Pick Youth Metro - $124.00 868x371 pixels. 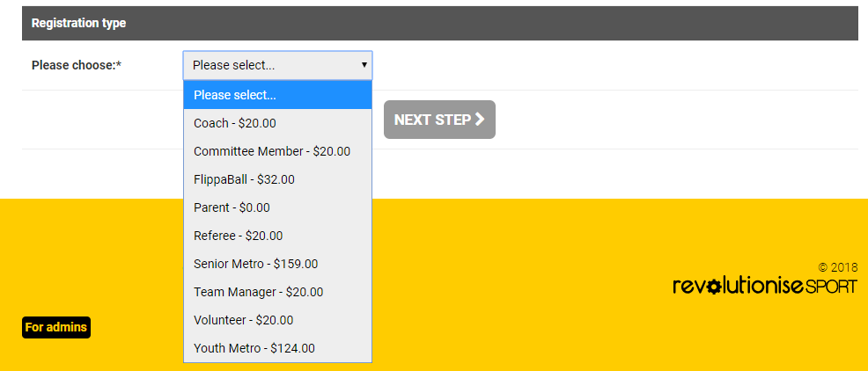(277, 348)
